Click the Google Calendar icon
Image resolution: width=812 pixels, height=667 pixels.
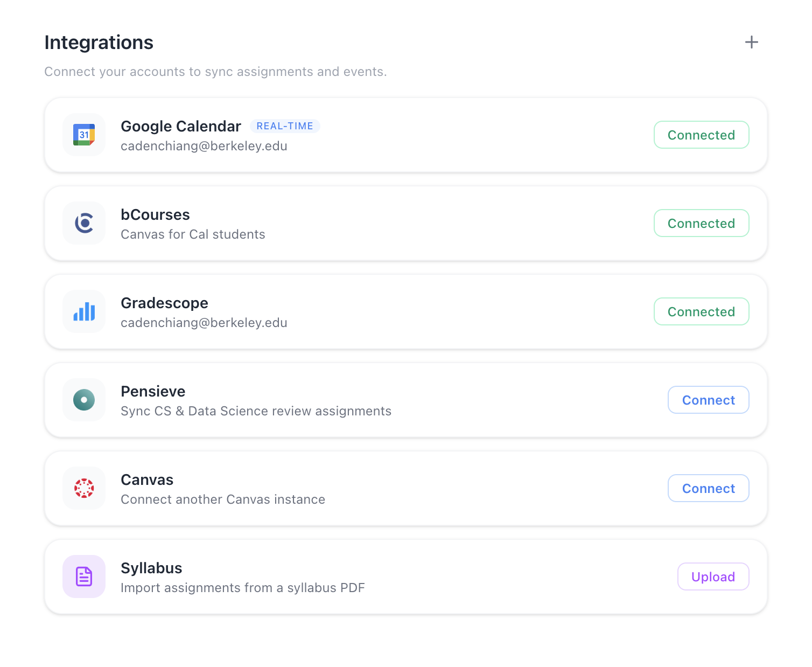pyautogui.click(x=84, y=135)
